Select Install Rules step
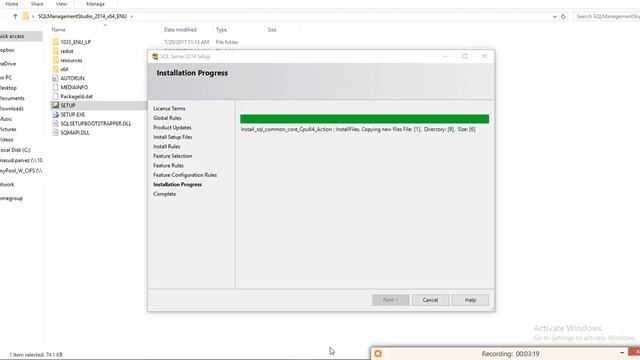 [x=167, y=147]
